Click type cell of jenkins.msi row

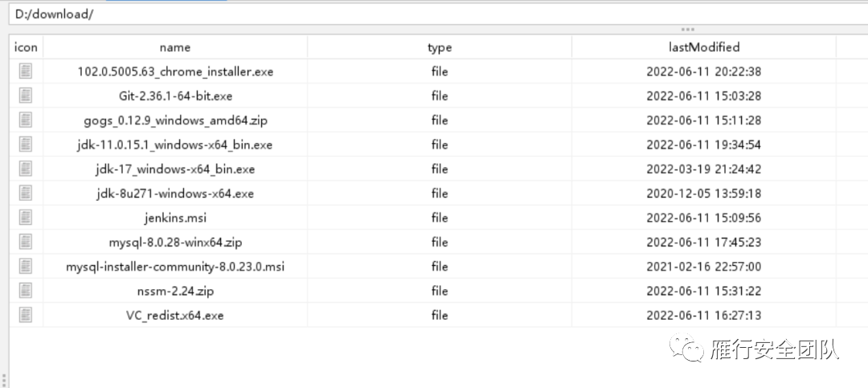point(440,218)
